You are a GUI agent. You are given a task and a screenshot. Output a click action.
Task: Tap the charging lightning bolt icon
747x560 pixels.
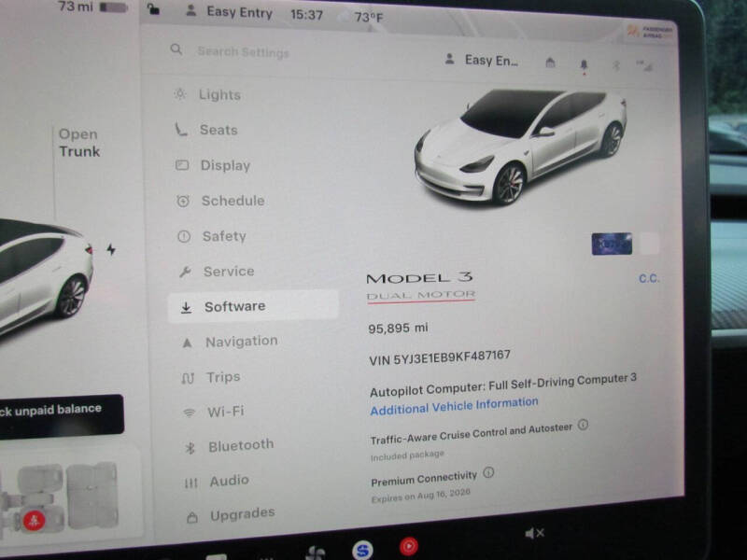(x=111, y=249)
